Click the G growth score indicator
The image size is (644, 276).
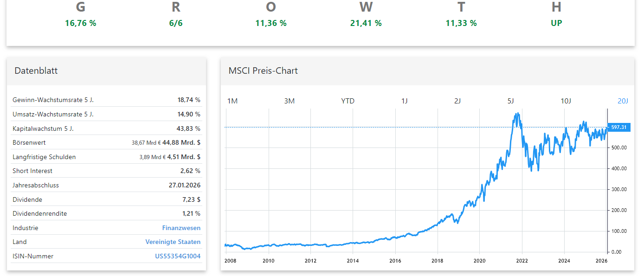80,14
